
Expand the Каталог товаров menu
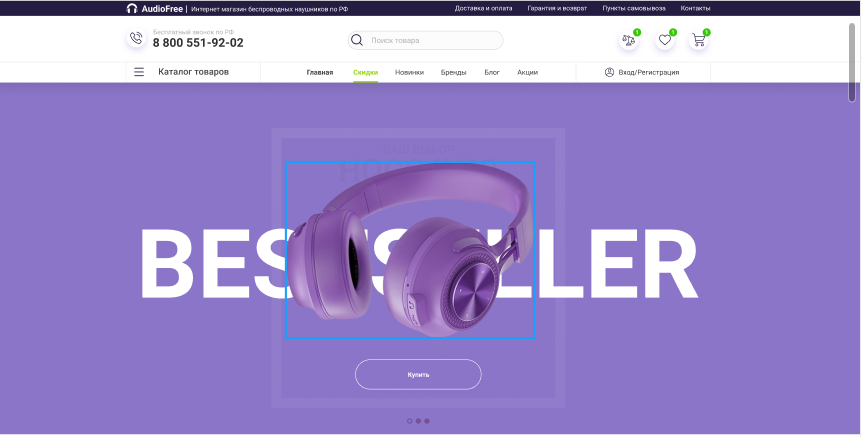pyautogui.click(x=194, y=72)
